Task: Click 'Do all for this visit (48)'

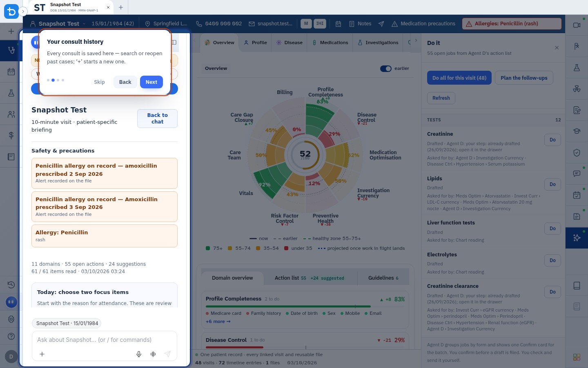Action: coord(459,78)
